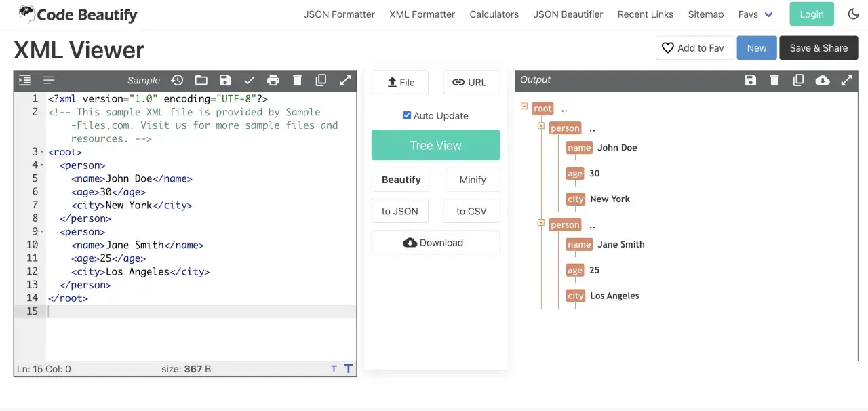
Task: Download the output with the cloud icon
Action: 823,80
